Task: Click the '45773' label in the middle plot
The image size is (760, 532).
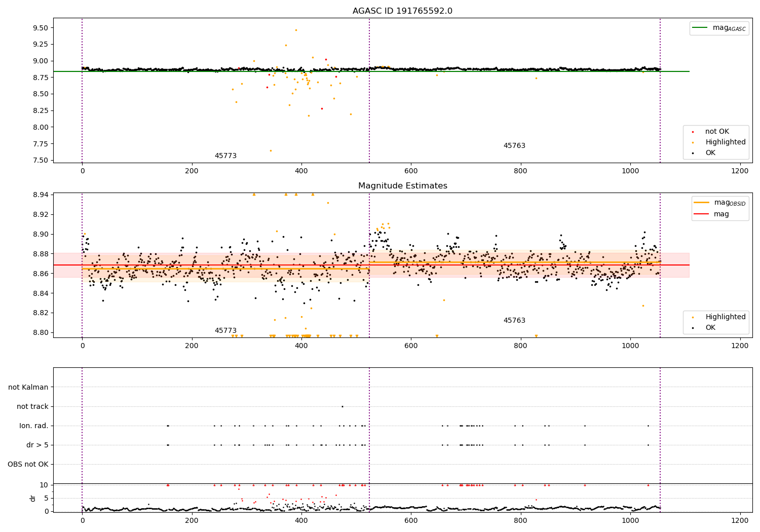Action: (225, 331)
